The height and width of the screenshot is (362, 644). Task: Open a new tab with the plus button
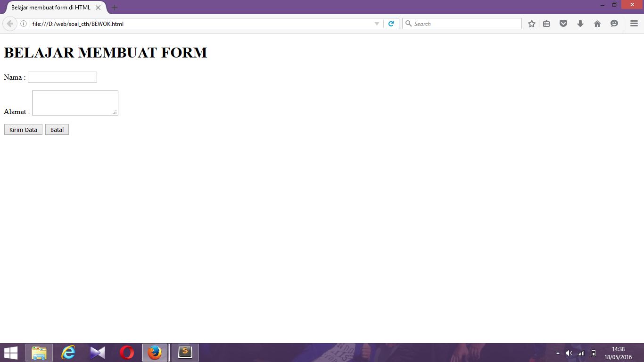(x=114, y=8)
